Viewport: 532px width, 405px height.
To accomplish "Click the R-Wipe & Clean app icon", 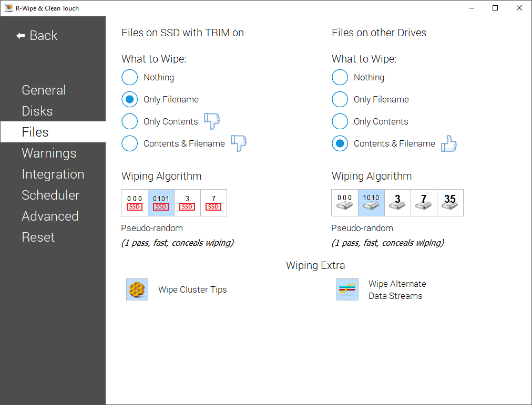I will 8,8.
